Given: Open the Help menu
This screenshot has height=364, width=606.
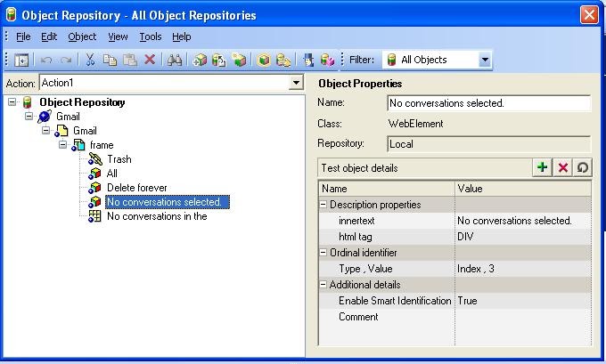Looking at the screenshot, I should [x=182, y=36].
